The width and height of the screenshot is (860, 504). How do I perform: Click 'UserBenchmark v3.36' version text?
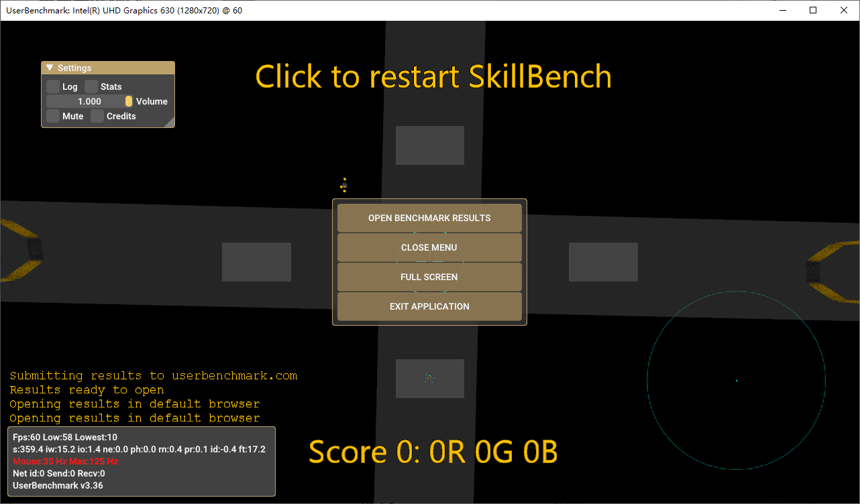coord(58,485)
